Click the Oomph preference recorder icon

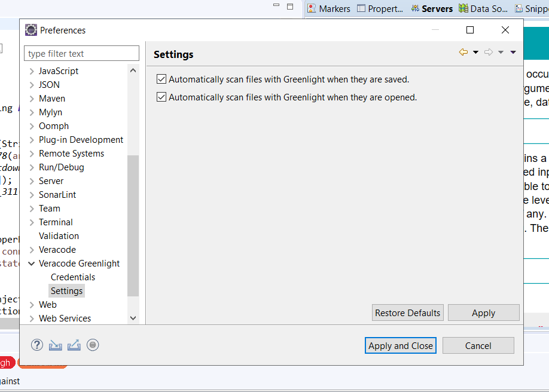pos(93,345)
